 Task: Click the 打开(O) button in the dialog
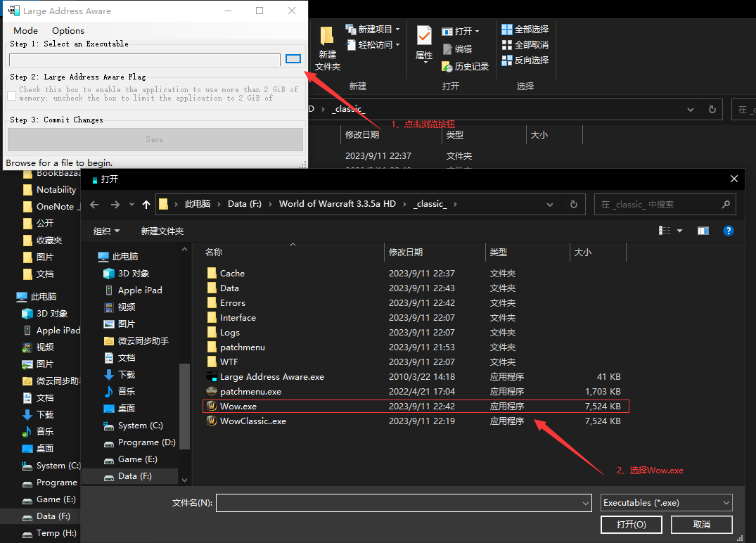[x=631, y=524]
